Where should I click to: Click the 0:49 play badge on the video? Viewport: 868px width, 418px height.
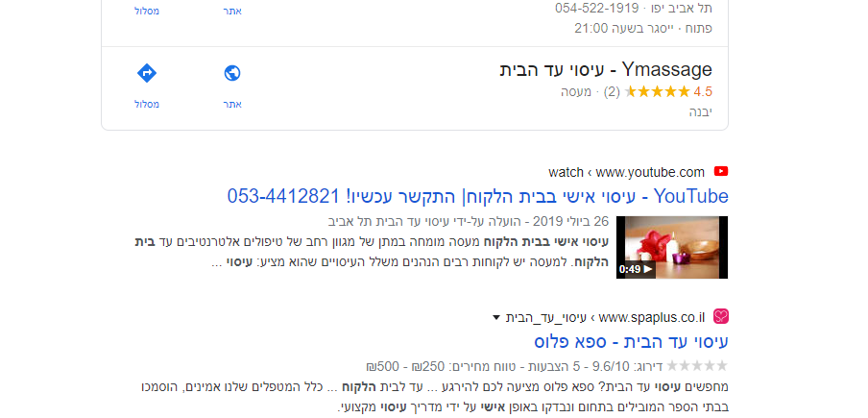coord(636,270)
